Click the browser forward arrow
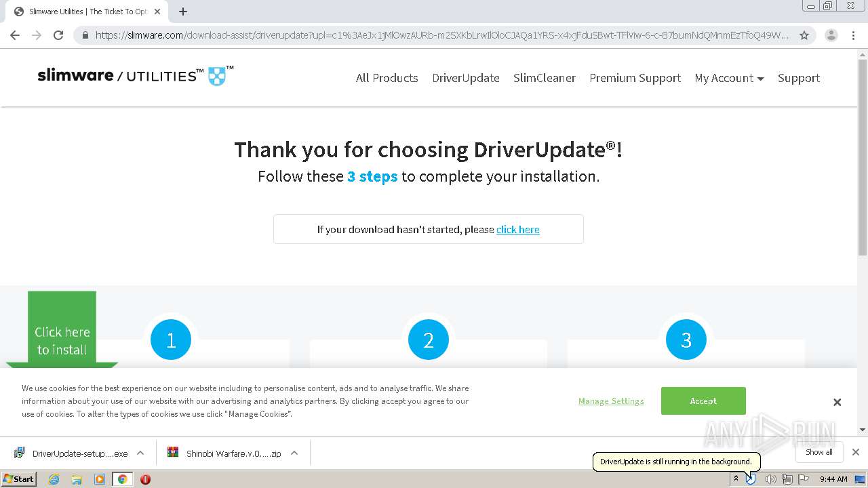The height and width of the screenshot is (488, 868). 37,35
